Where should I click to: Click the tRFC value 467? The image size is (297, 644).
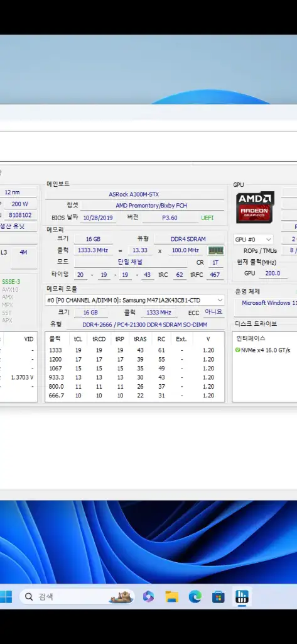215,274
